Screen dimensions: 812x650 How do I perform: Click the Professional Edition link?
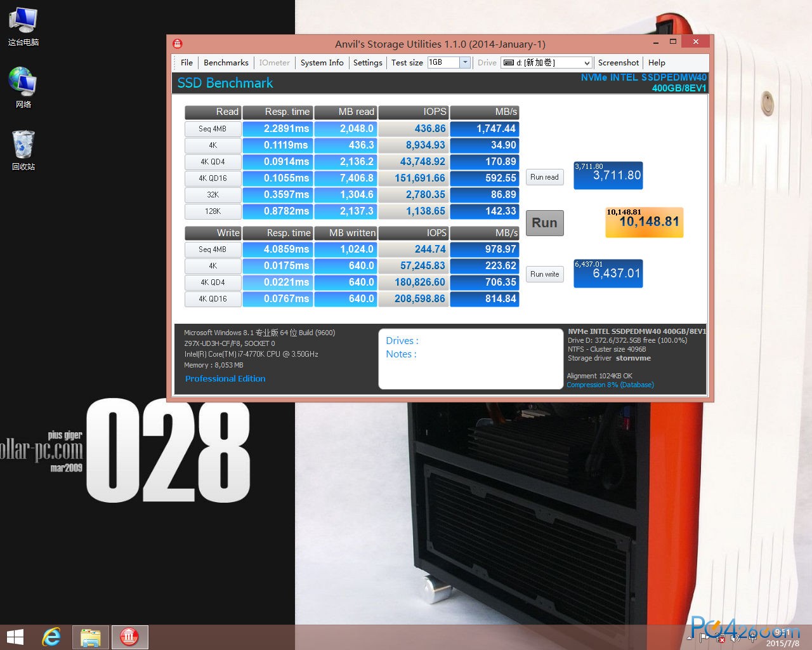(225, 379)
